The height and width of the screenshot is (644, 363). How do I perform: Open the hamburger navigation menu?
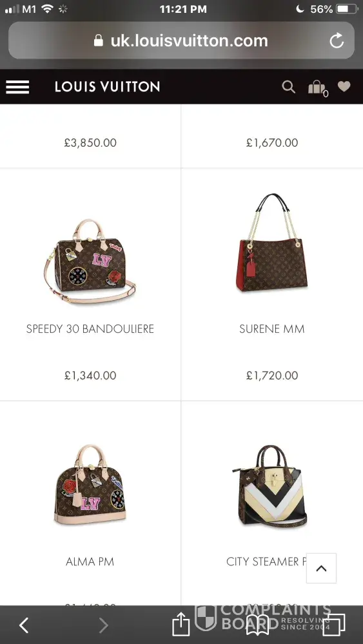17,87
